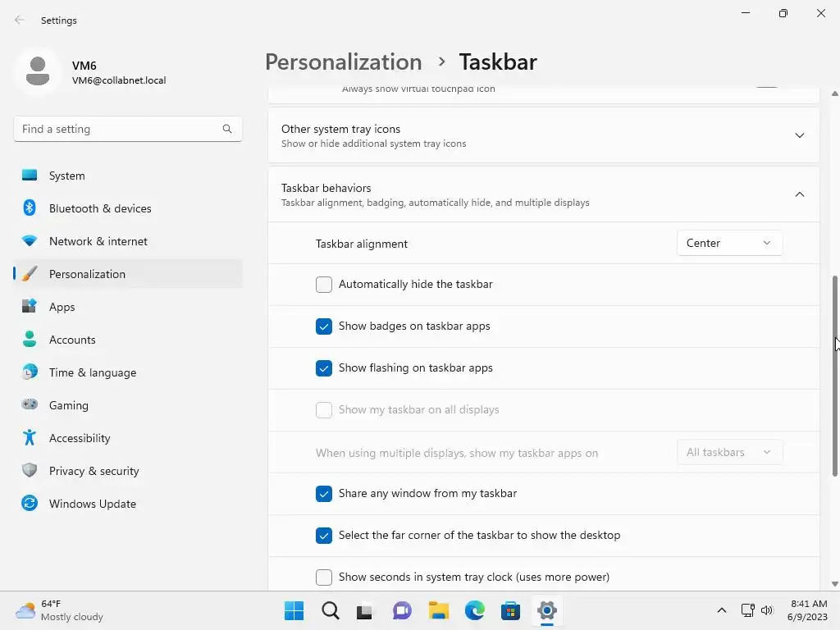This screenshot has width=840, height=630.
Task: Expand Other system tray icons section
Action: [x=799, y=135]
